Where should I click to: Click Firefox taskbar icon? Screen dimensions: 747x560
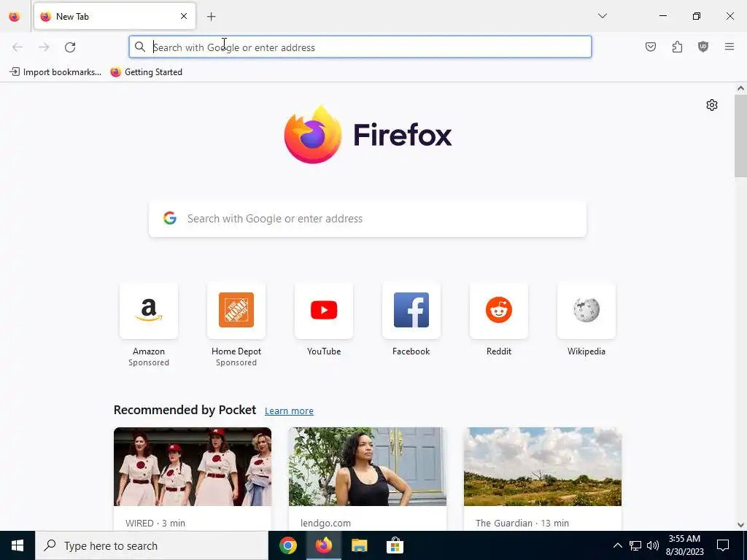coord(323,545)
